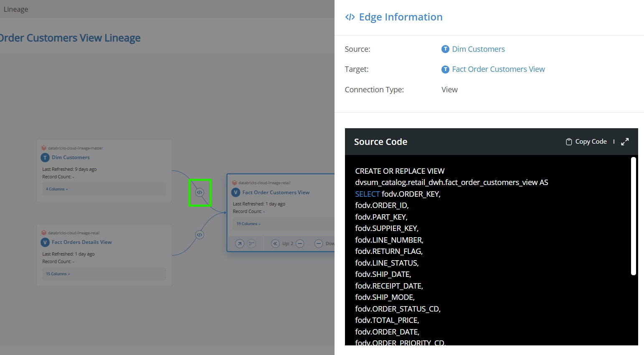Click the source code vertical scrollbar

coord(633,216)
